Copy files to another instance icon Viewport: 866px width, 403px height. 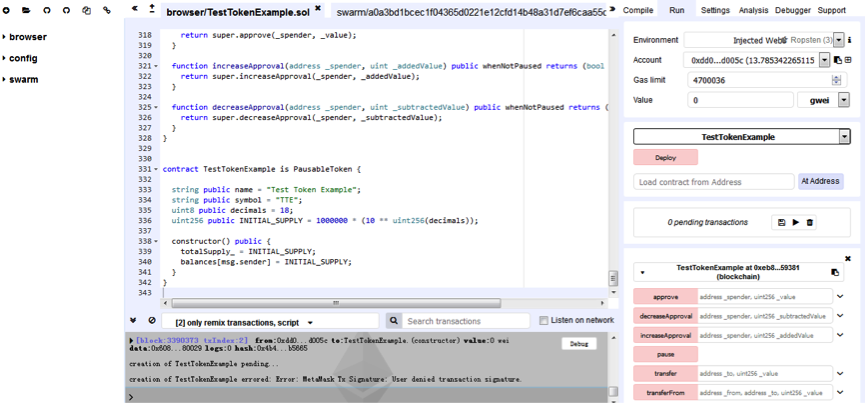(x=87, y=10)
